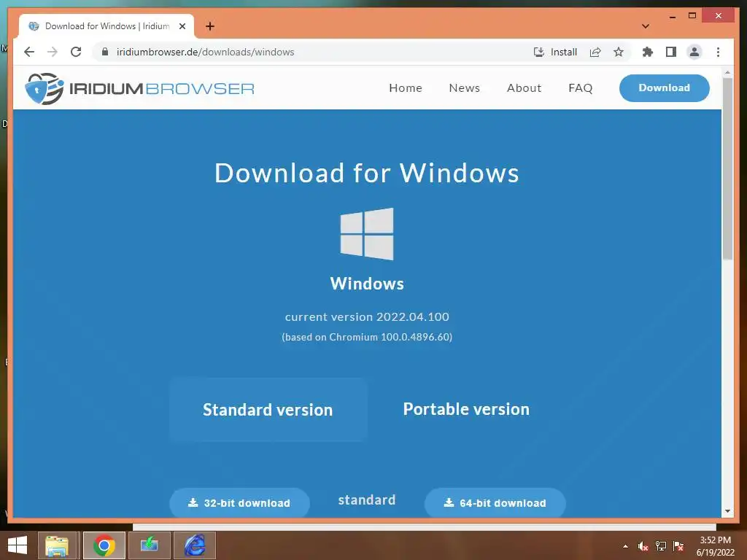
Task: Switch to the Portable version tab
Action: point(466,410)
